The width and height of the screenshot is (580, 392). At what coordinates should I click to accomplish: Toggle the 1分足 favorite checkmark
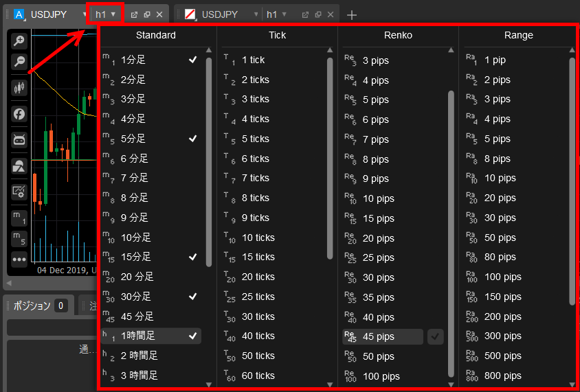(193, 60)
